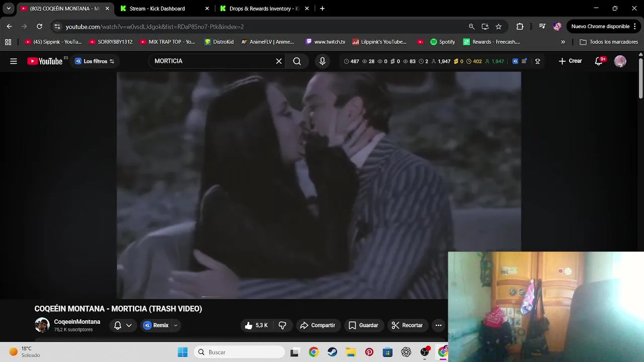Dislike the video with thumbs-down
The height and width of the screenshot is (362, 644).
(x=283, y=325)
